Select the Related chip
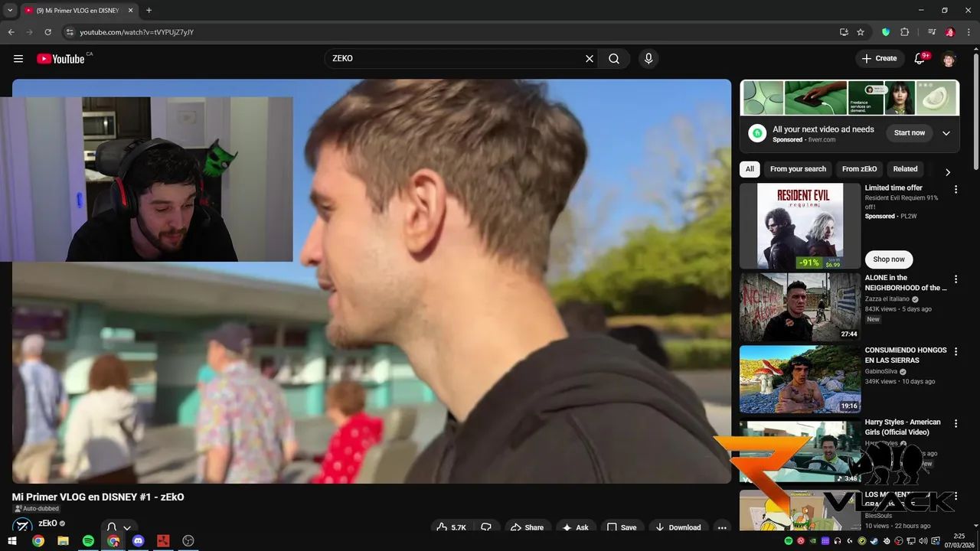980x551 pixels. tap(905, 169)
